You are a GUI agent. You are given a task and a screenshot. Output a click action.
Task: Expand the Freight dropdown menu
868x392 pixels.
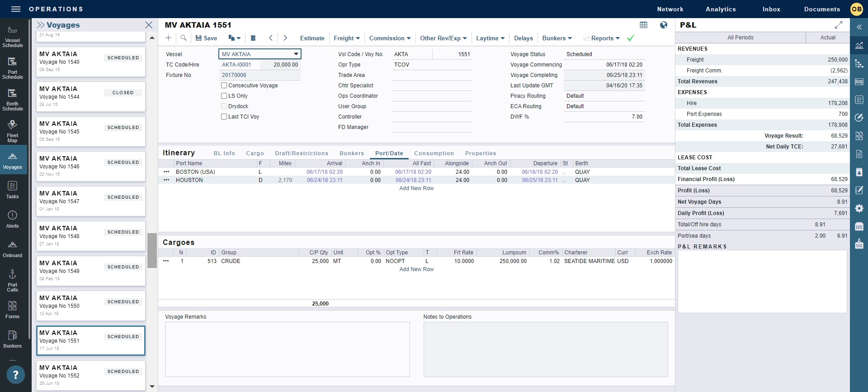(346, 38)
